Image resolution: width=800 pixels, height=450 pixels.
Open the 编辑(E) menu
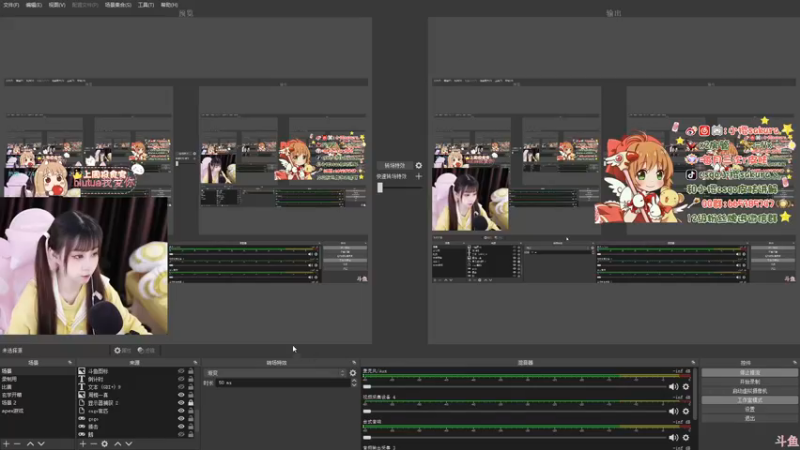pyautogui.click(x=34, y=5)
